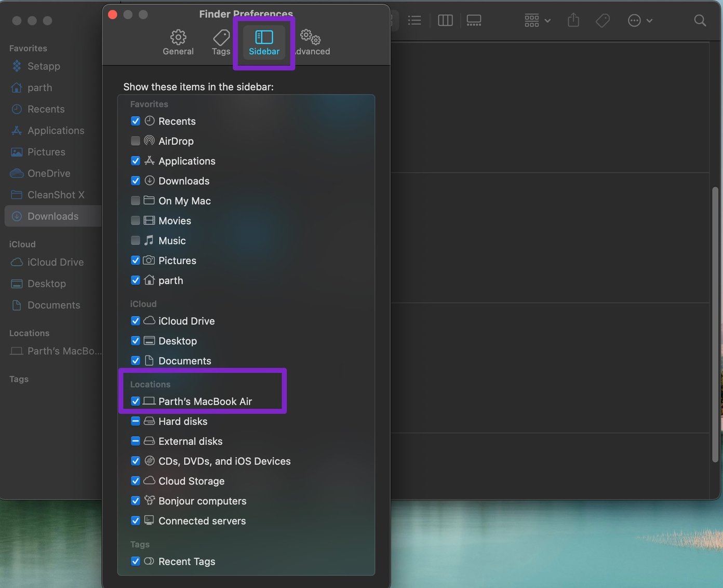Open OneDrive in Finder sidebar
Image resolution: width=723 pixels, height=588 pixels.
(52, 173)
